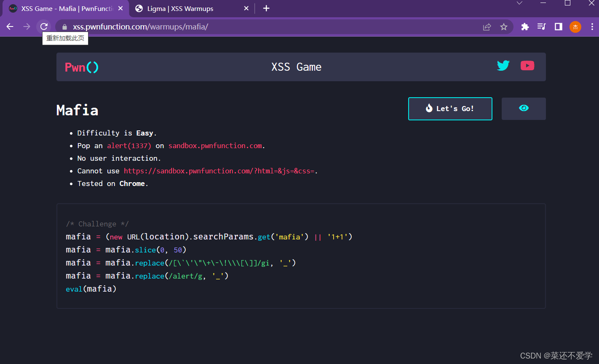Switch to the Ligma | XSS Warmups tab

coord(192,8)
